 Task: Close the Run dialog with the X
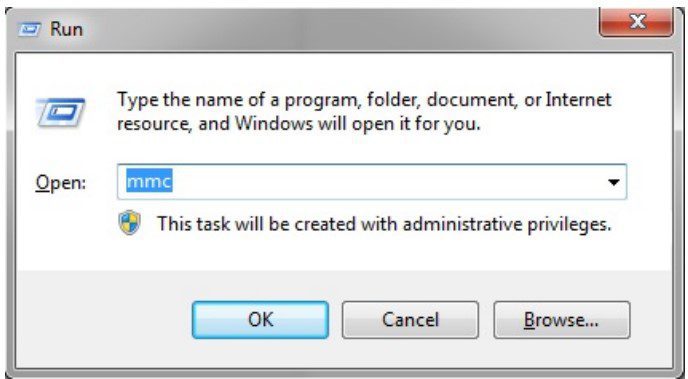[x=636, y=22]
